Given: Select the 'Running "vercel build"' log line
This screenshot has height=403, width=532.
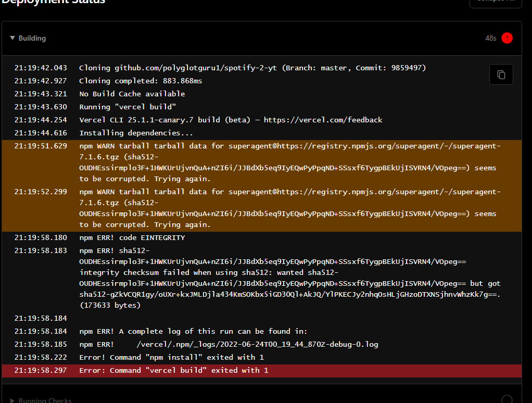Looking at the screenshot, I should [x=128, y=107].
